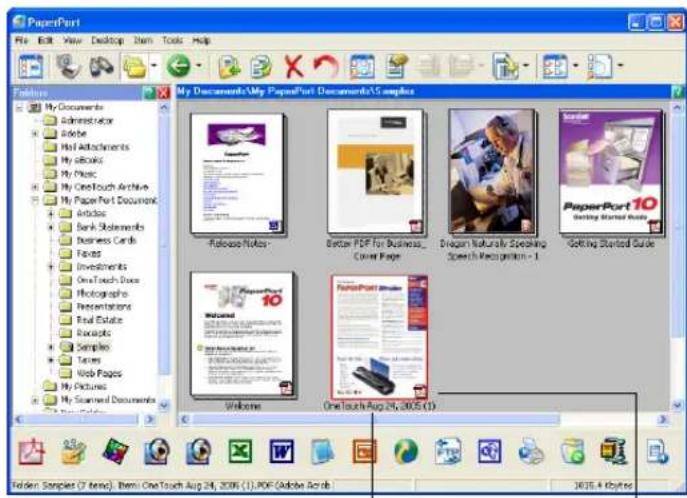This screenshot has width=687, height=498.
Task: Open the File menu
Action: click(21, 40)
